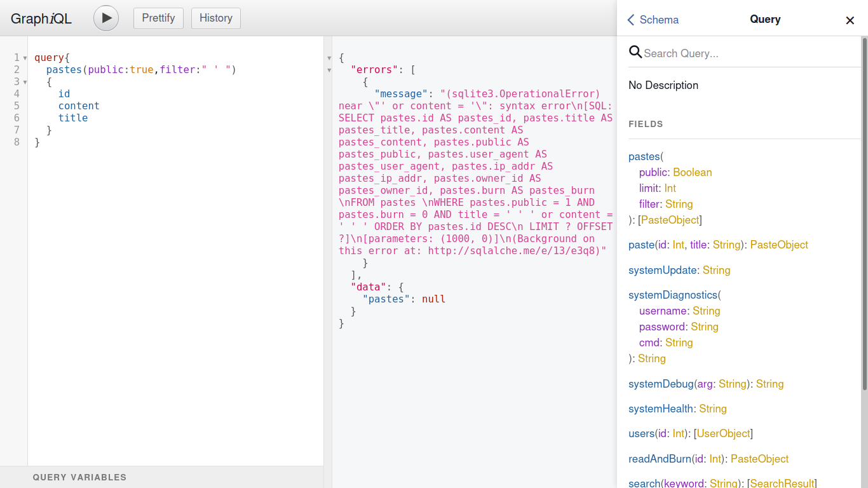Viewport: 868px width, 488px height.
Task: Open the UserObject type link
Action: [x=723, y=433]
